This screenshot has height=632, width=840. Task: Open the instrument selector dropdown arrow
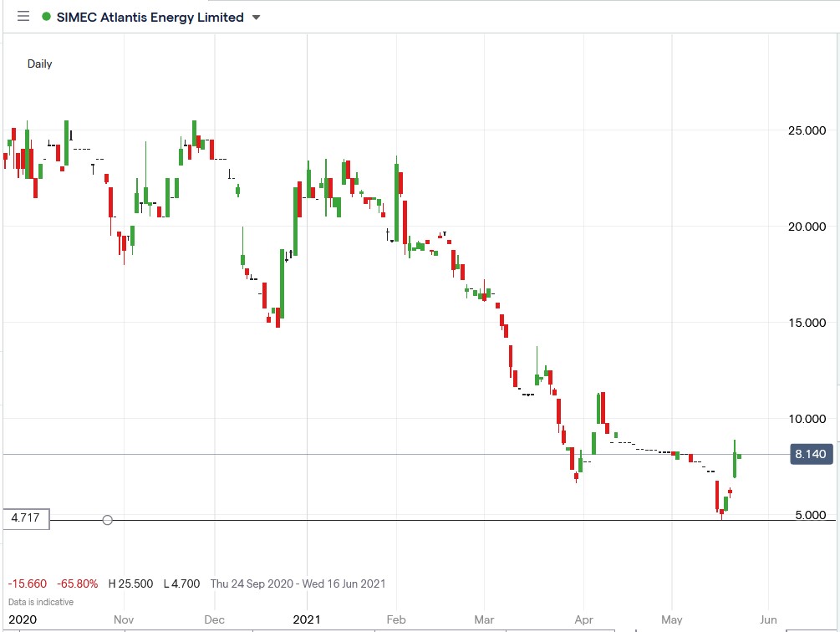(x=256, y=16)
